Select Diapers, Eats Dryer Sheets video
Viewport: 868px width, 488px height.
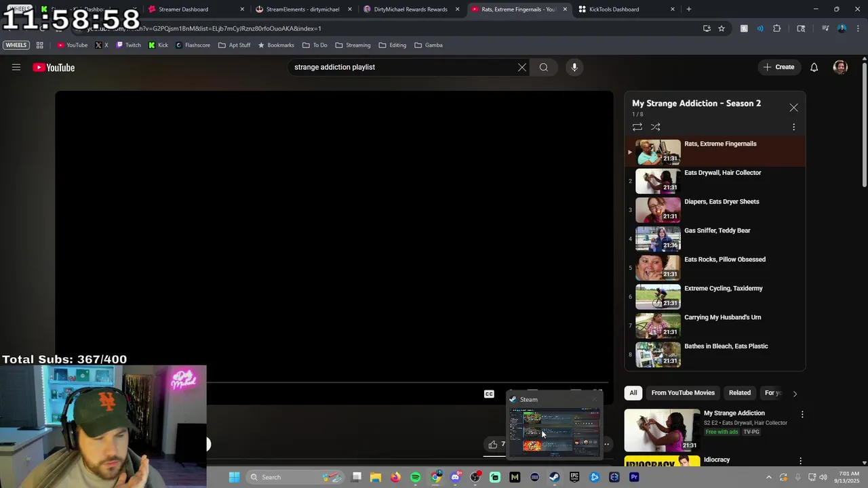[715, 210]
